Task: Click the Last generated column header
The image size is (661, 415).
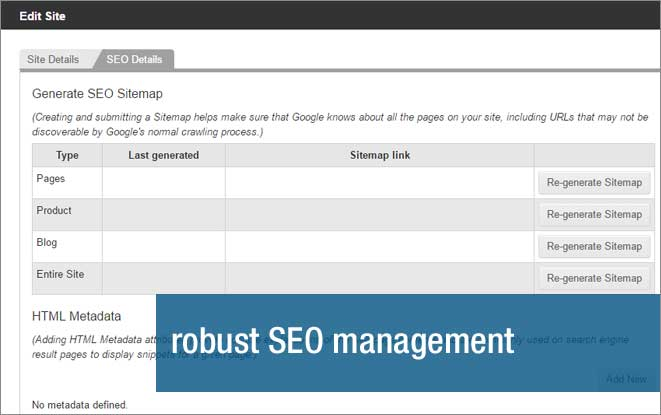Action: [x=164, y=155]
